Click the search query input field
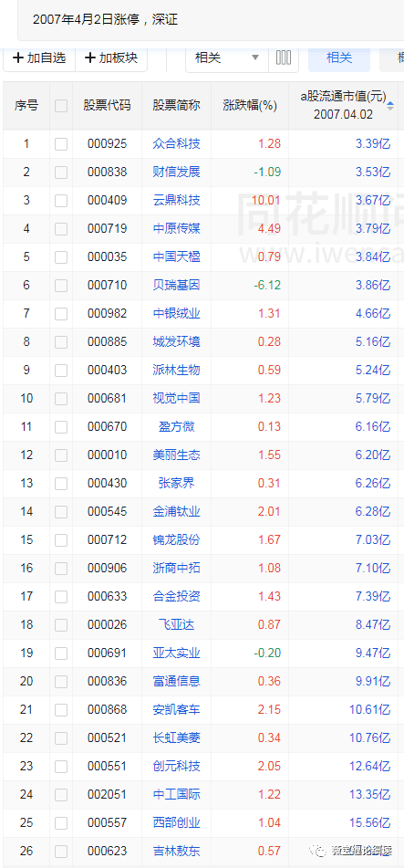Viewport: 404px width, 868px height. [x=211, y=20]
